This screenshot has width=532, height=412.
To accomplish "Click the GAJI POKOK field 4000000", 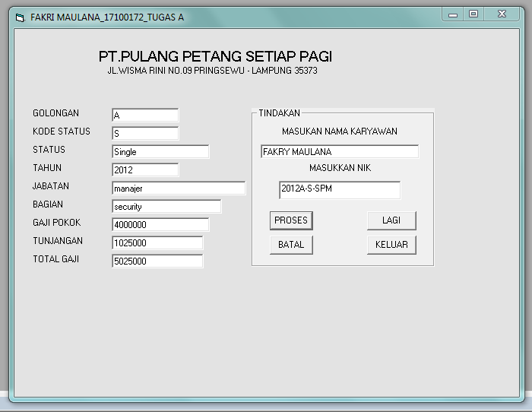I will [x=160, y=225].
